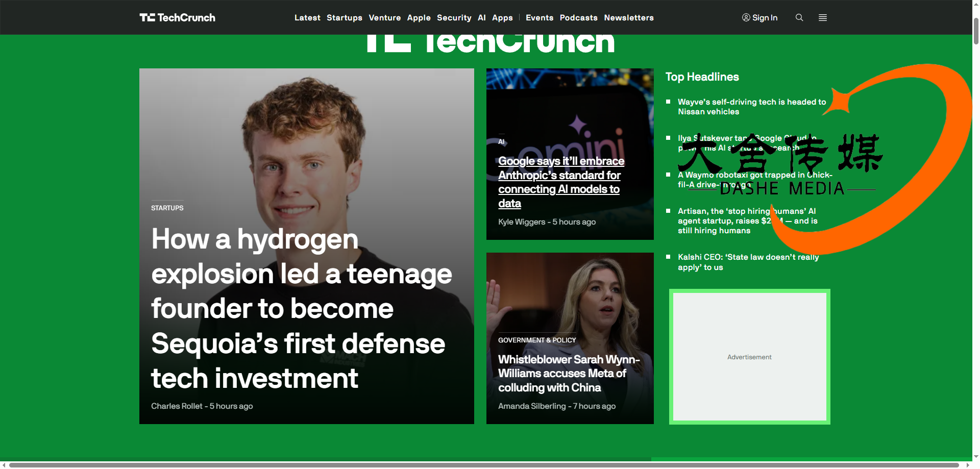
Task: Open the hamburger menu icon
Action: [823, 17]
